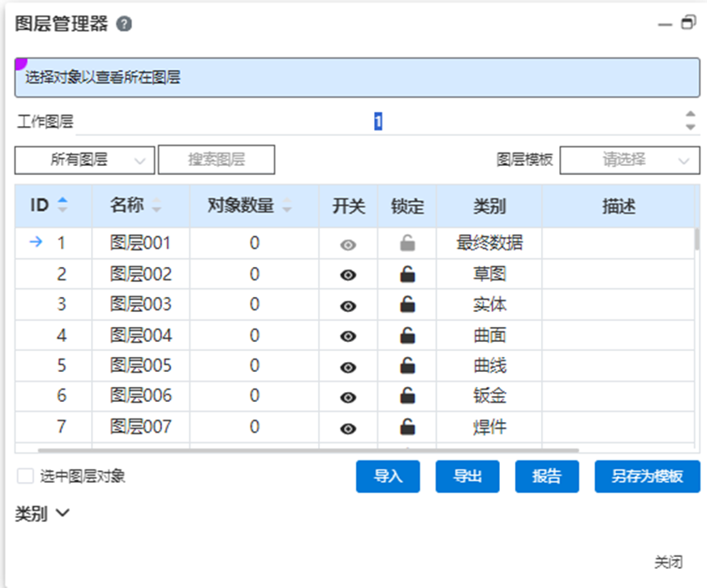Expand the 类别 section chevron
The height and width of the screenshot is (588, 707).
click(63, 515)
